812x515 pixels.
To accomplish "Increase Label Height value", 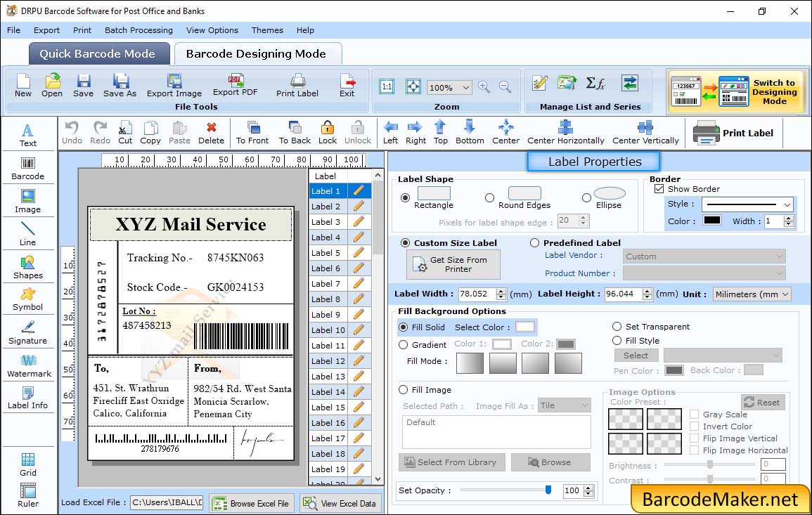I will point(647,292).
